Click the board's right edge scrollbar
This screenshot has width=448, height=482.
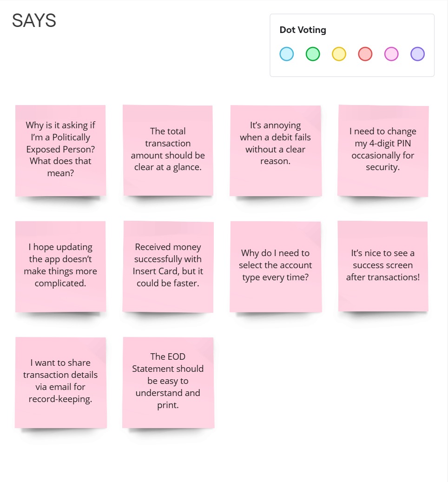(x=447, y=241)
